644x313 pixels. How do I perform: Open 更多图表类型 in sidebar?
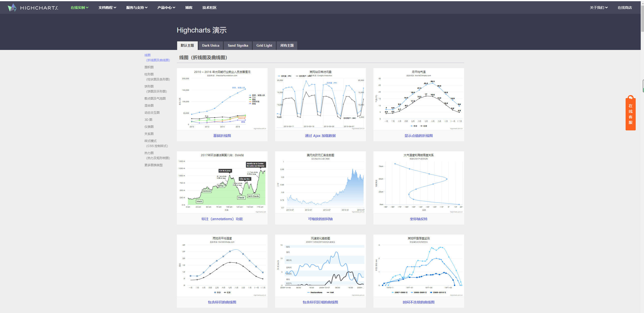(x=153, y=165)
